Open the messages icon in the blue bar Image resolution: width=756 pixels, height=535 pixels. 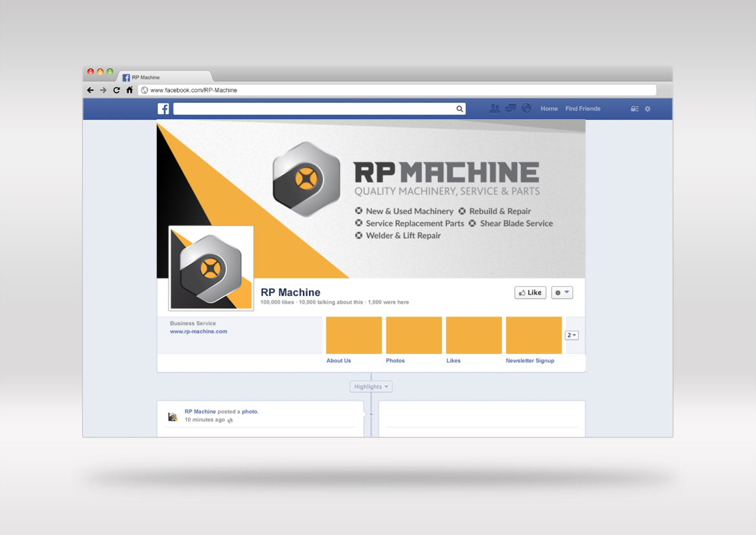510,109
